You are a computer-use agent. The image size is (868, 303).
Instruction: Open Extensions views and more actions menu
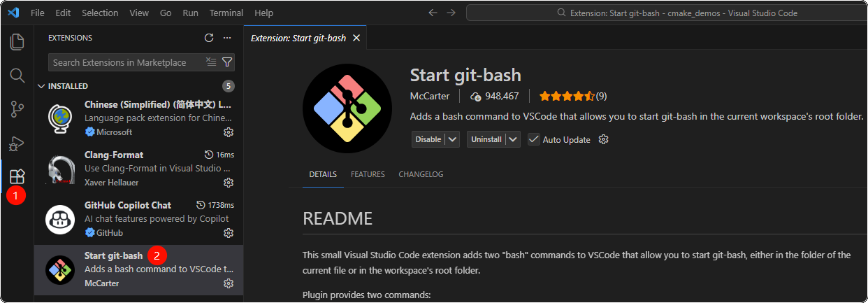(226, 38)
